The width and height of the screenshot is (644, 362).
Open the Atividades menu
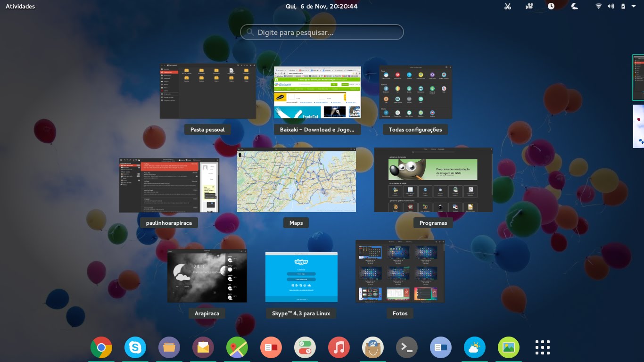coord(20,6)
